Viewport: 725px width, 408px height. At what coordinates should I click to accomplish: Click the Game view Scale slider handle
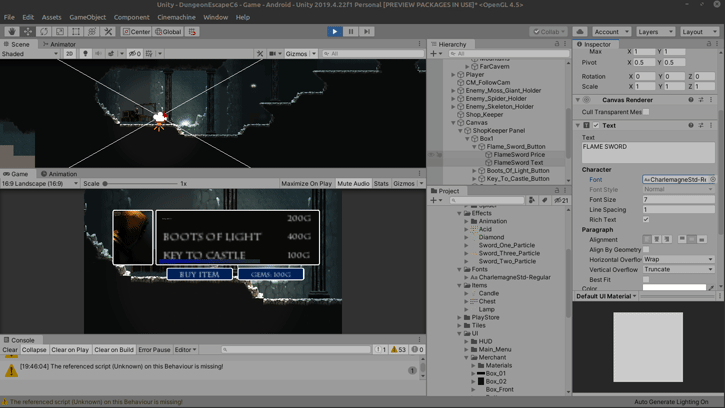click(105, 184)
